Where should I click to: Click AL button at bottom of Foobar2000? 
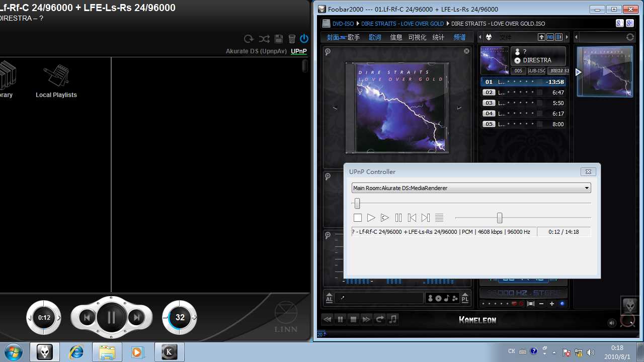329,298
